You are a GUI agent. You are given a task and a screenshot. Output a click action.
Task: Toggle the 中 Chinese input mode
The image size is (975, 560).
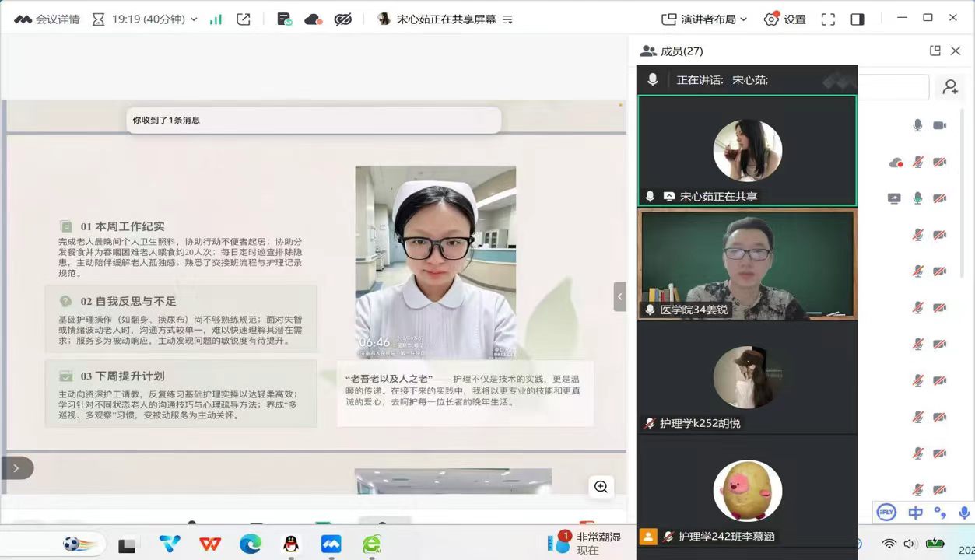pyautogui.click(x=915, y=513)
